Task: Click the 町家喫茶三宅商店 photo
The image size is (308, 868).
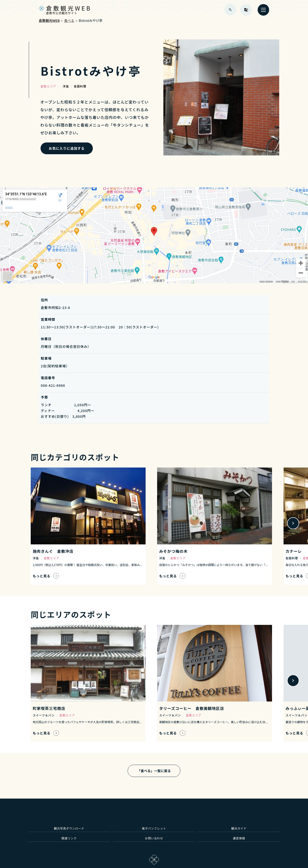Action: point(88,663)
